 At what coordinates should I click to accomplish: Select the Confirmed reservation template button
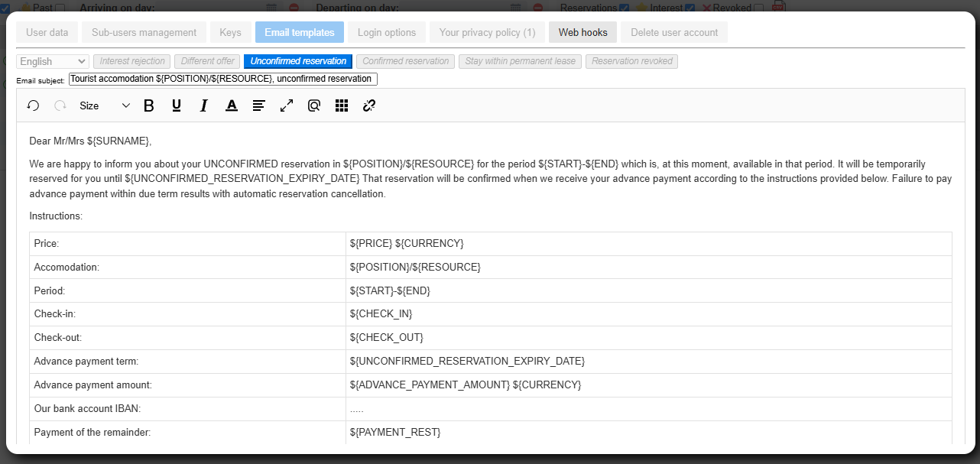click(x=405, y=61)
